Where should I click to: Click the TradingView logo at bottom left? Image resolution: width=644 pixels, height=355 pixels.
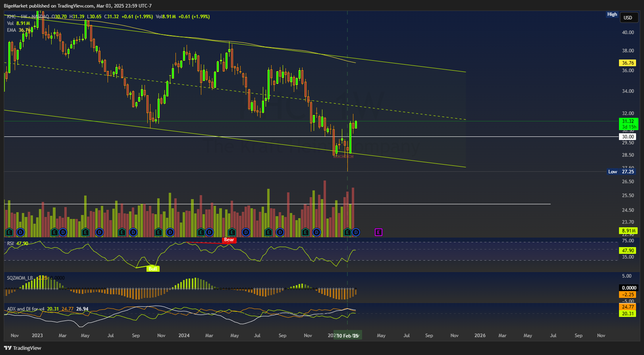click(23, 348)
